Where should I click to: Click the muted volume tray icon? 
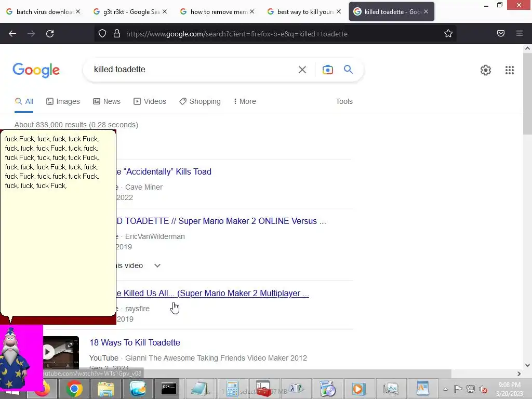(x=483, y=389)
